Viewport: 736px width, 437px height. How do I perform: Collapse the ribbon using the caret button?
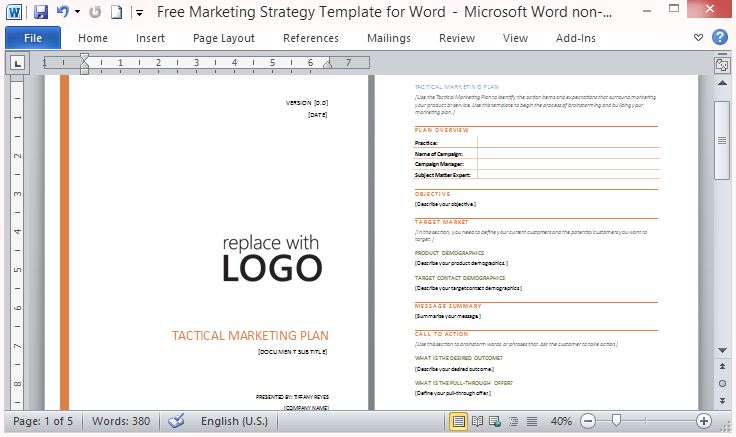click(699, 38)
